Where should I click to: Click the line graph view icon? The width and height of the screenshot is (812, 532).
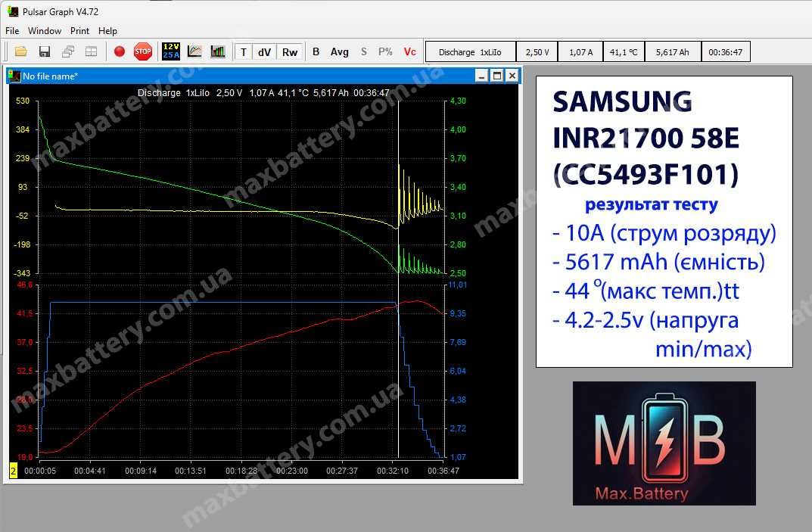(194, 51)
